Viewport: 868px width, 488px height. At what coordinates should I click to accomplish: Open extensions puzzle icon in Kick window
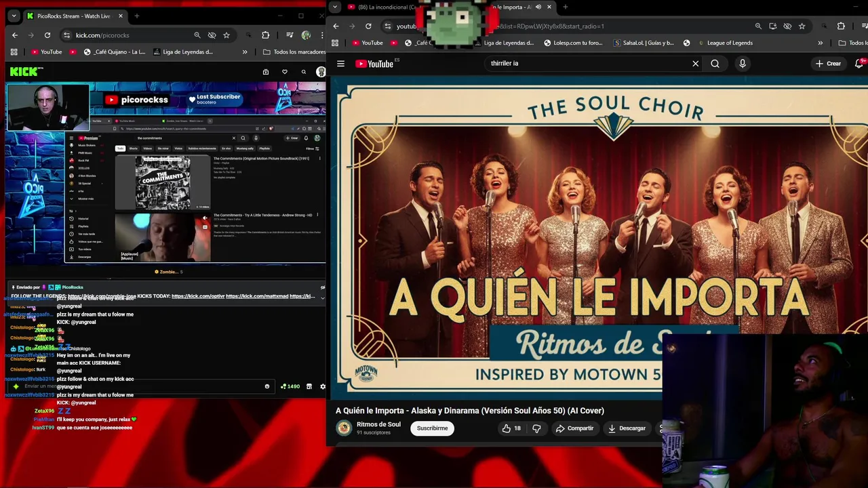click(266, 35)
